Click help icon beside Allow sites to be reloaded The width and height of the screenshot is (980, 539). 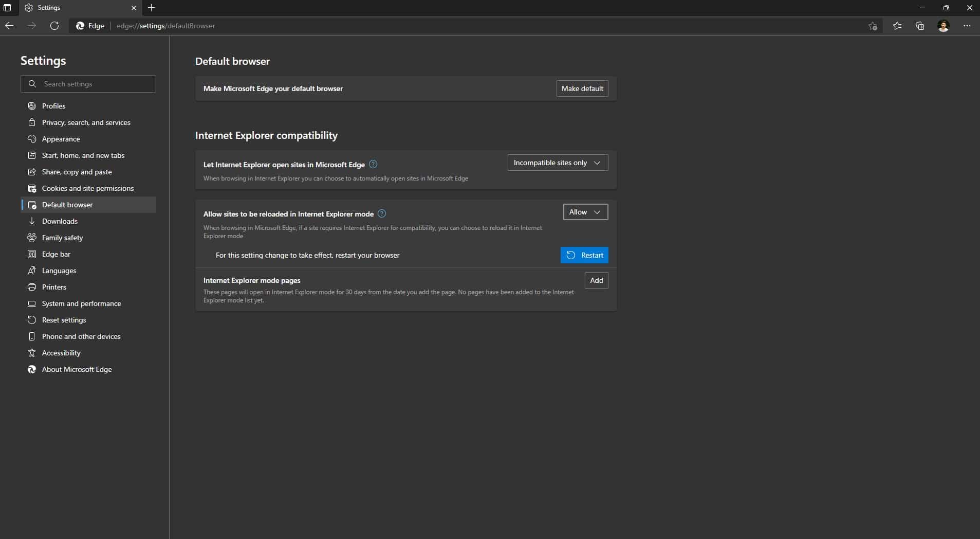point(382,213)
